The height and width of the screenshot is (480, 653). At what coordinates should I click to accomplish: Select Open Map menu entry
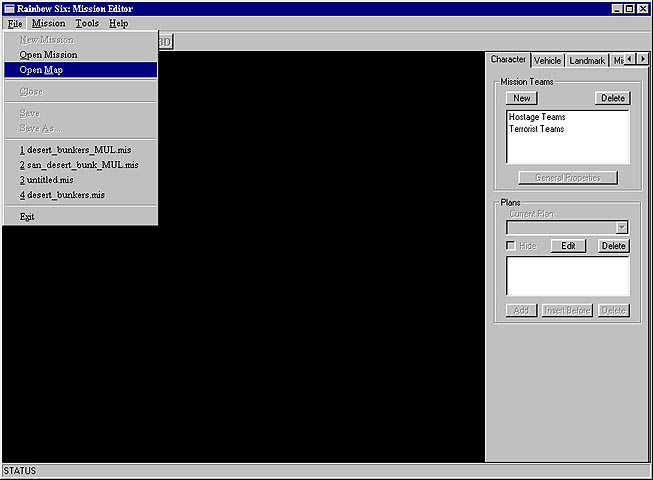[x=80, y=70]
